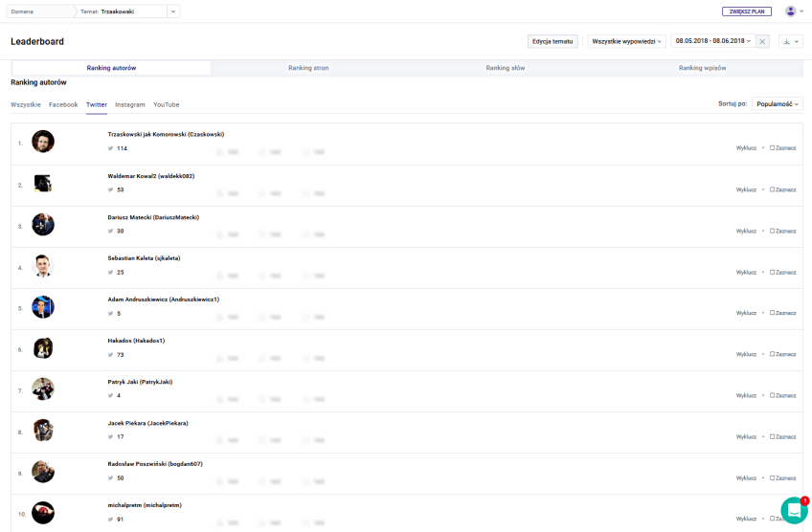Select the Facebook source tab
This screenshot has height=532, width=812.
point(63,104)
